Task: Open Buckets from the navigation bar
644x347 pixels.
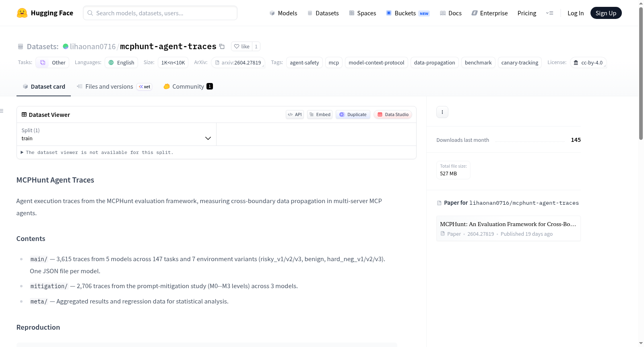Action: [x=408, y=13]
